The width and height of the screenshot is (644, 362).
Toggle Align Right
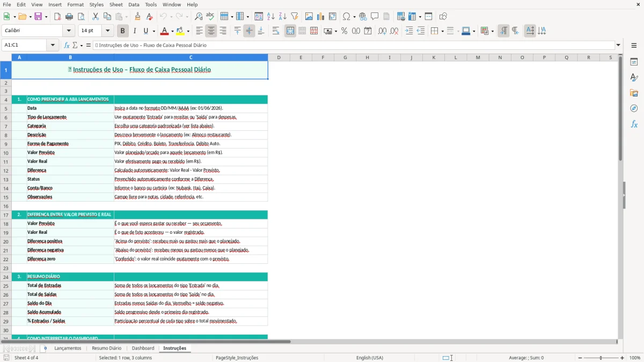pyautogui.click(x=223, y=31)
